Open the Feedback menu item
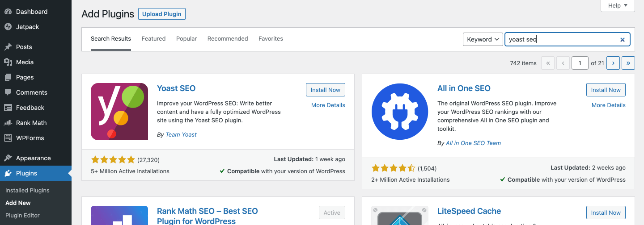The width and height of the screenshot is (644, 225). click(x=36, y=108)
